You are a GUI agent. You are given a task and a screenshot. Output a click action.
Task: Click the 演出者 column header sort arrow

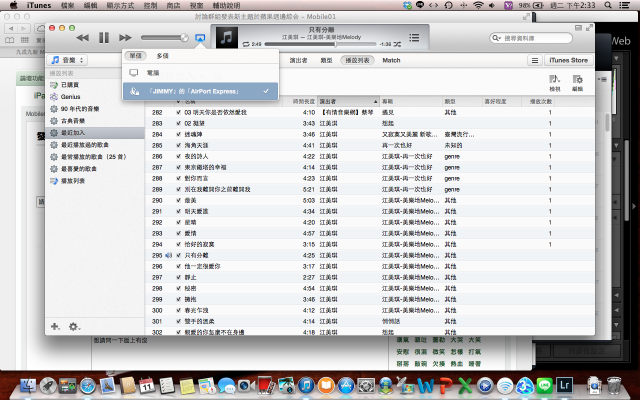pyautogui.click(x=375, y=101)
